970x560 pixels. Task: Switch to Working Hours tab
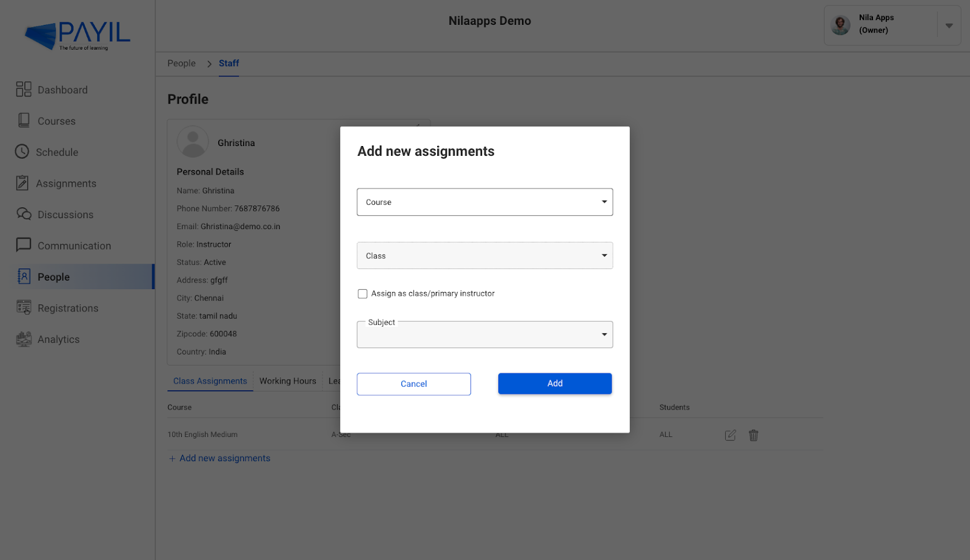pyautogui.click(x=288, y=381)
